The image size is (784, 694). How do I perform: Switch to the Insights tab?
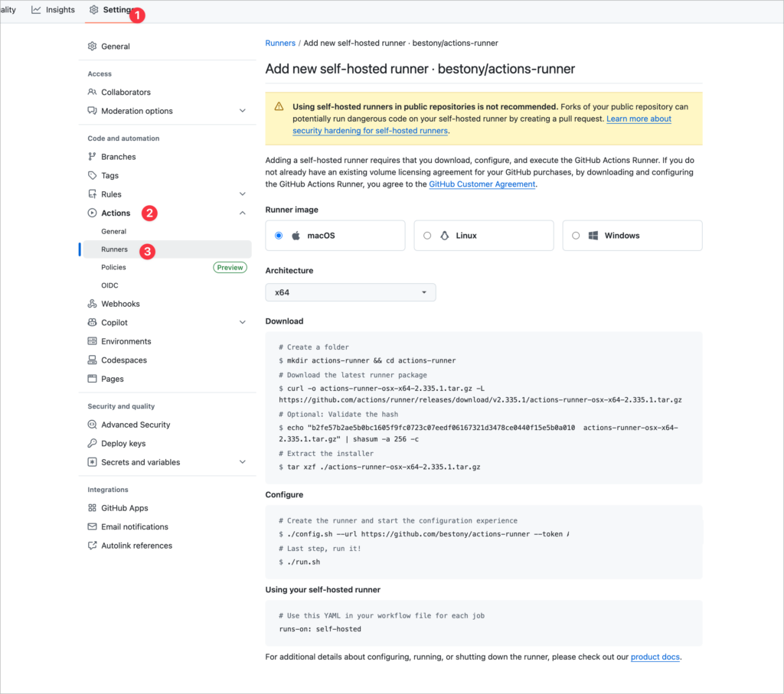(x=53, y=9)
